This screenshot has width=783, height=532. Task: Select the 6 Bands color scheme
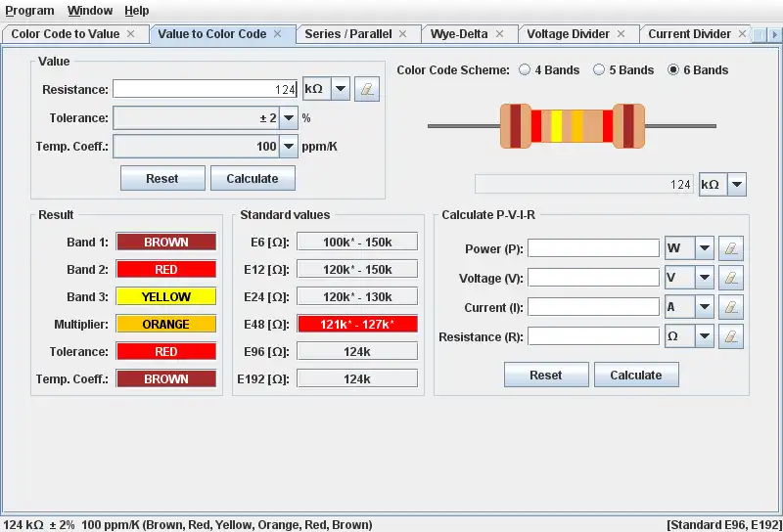(673, 69)
